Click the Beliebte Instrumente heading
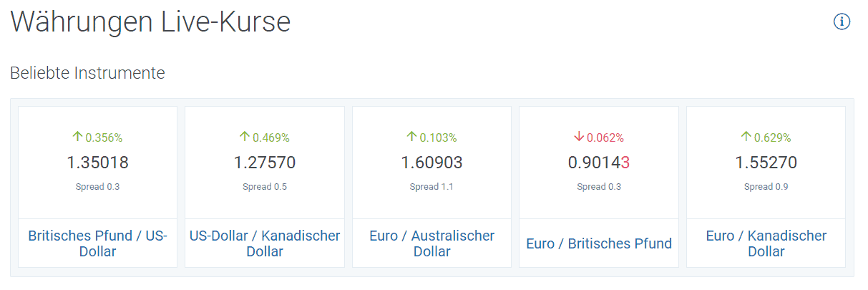 tap(87, 73)
